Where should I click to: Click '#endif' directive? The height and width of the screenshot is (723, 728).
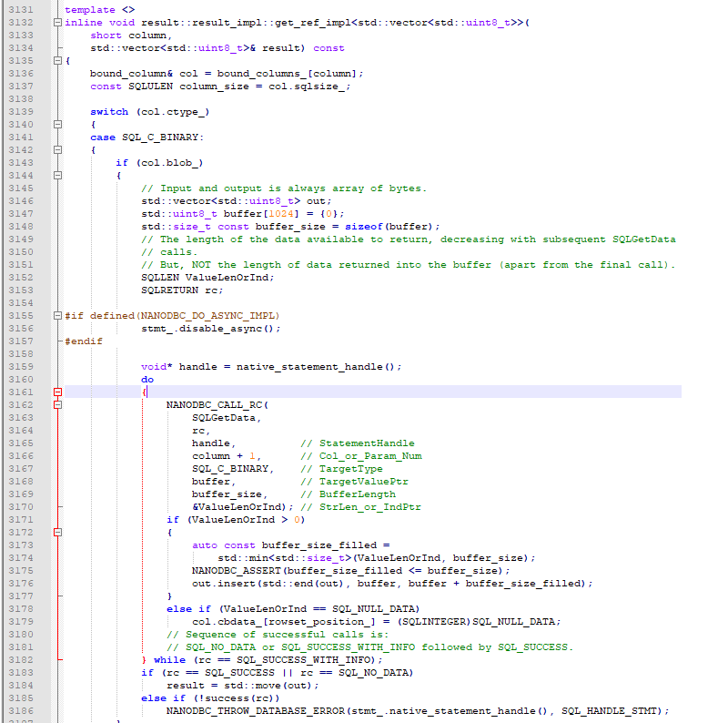pos(84,341)
